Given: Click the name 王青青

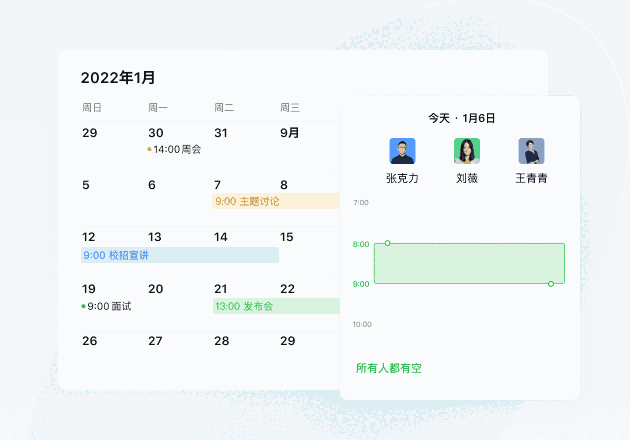Looking at the screenshot, I should pos(531,178).
